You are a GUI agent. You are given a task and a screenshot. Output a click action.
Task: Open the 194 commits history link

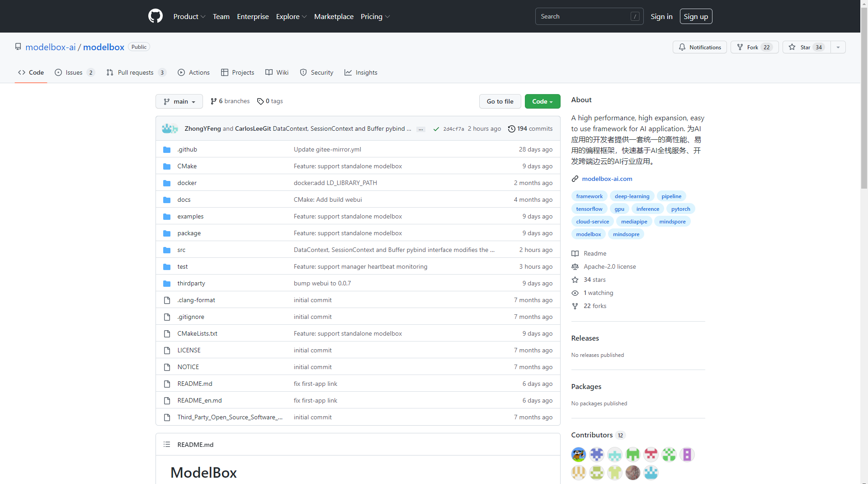click(530, 129)
